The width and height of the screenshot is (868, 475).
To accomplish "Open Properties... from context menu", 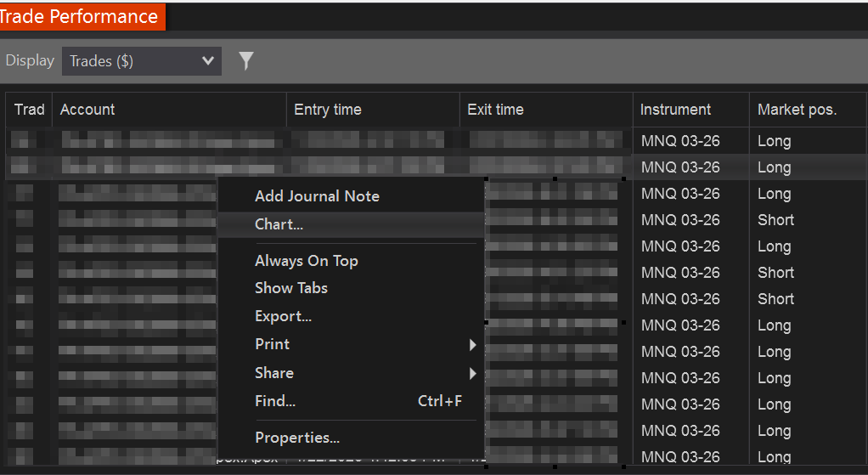I will tap(297, 438).
